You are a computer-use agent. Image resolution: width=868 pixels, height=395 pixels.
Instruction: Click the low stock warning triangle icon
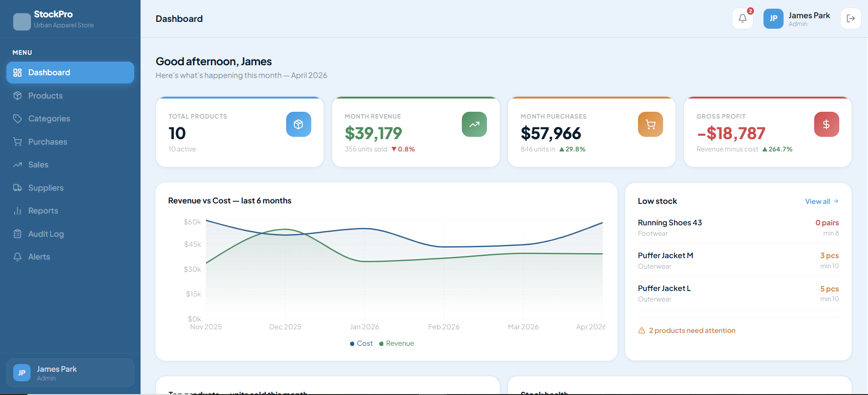coord(642,331)
